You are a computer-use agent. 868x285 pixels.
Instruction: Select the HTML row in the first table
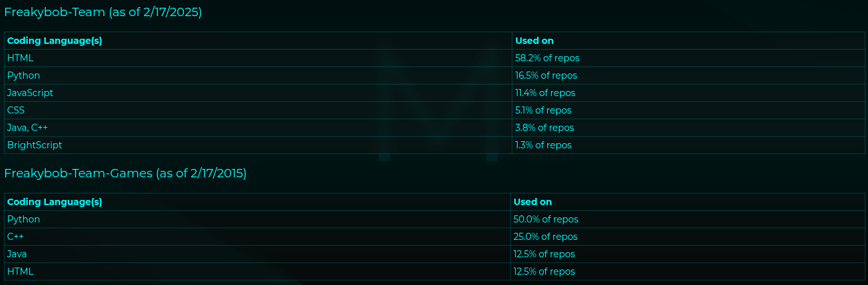coord(20,58)
